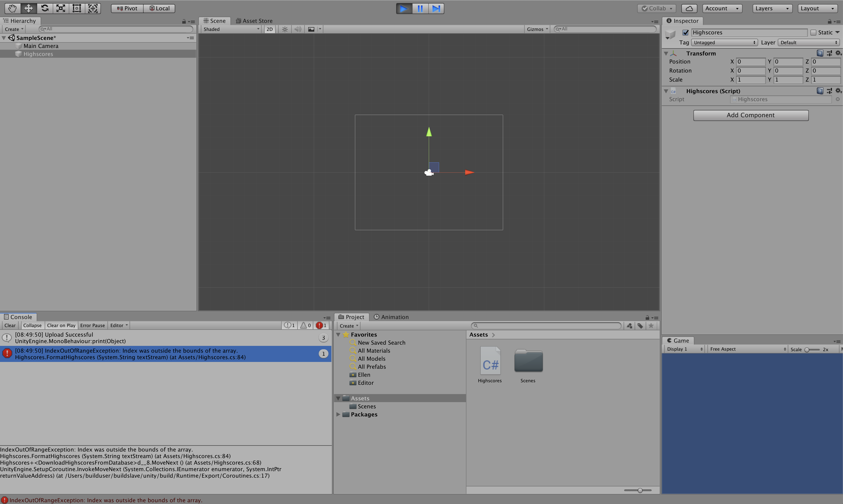The width and height of the screenshot is (843, 504).
Task: Click the Pause playback button
Action: (420, 9)
